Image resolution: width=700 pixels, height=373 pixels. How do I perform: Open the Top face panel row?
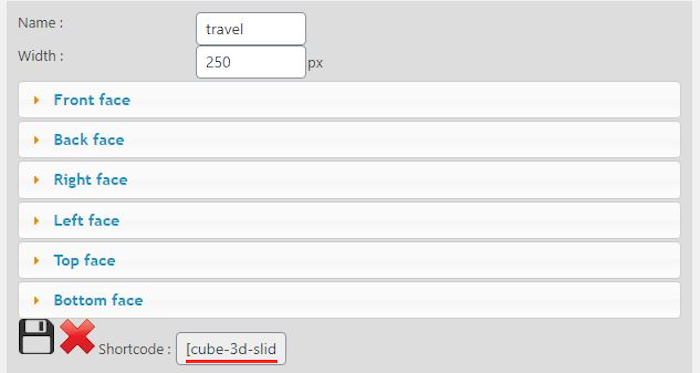[349, 260]
